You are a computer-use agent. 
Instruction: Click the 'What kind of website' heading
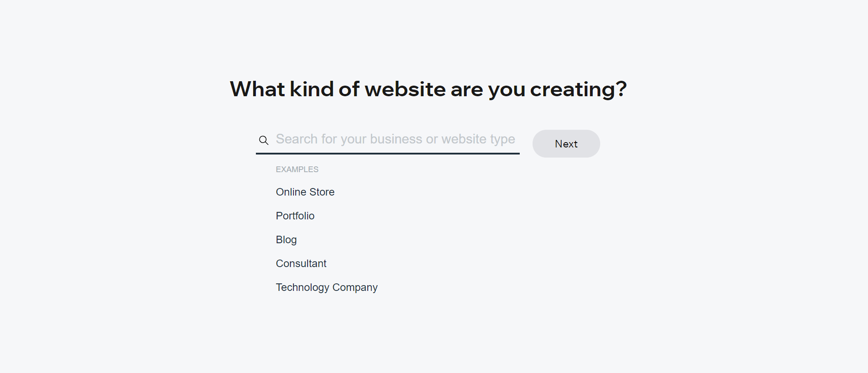[x=428, y=89]
